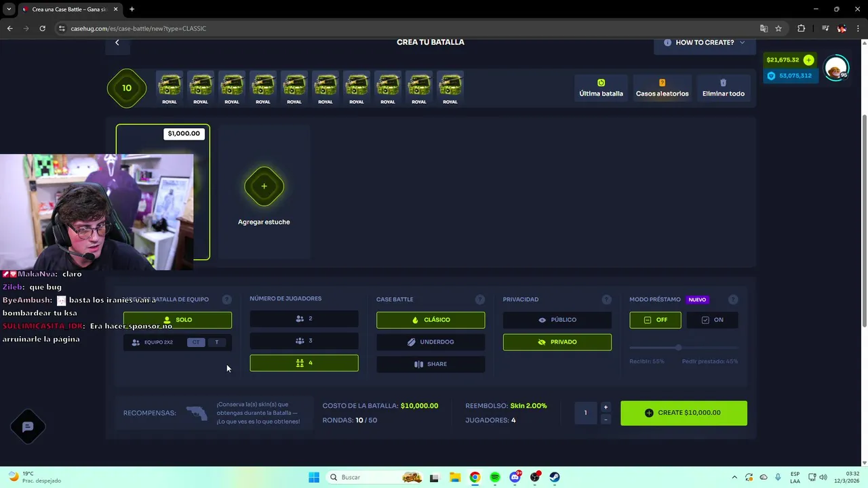Expand the HOW TO CREATE? dropdown
The width and height of the screenshot is (868, 488).
[704, 43]
